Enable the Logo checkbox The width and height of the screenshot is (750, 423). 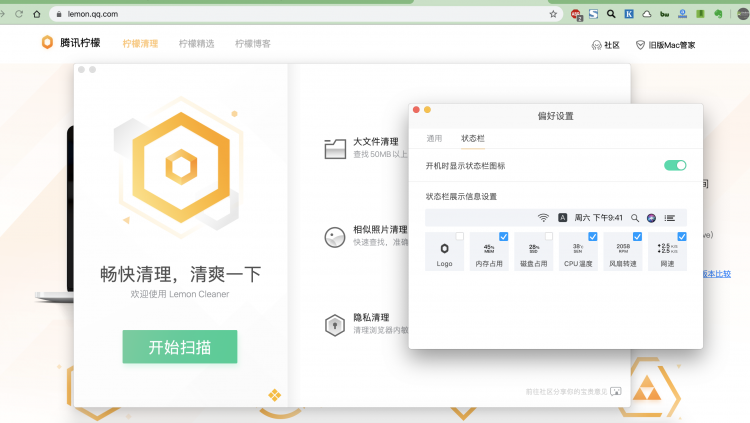click(460, 236)
